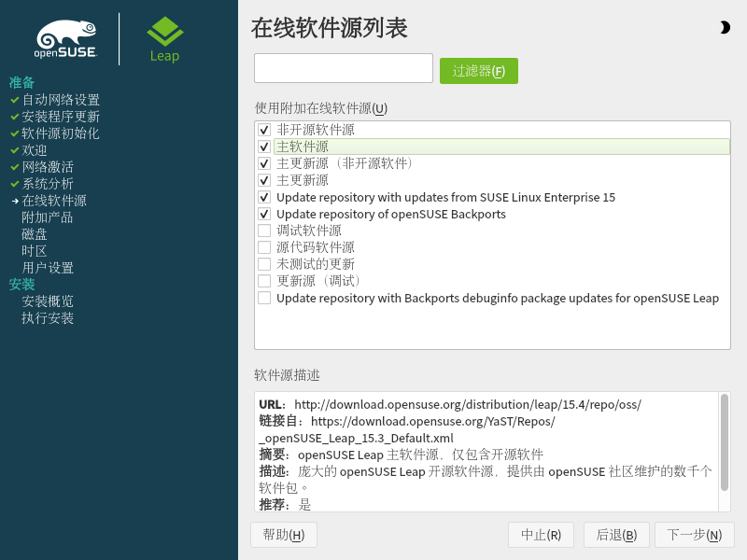Click the description panel scrollbar
747x560 pixels.
pos(724,442)
